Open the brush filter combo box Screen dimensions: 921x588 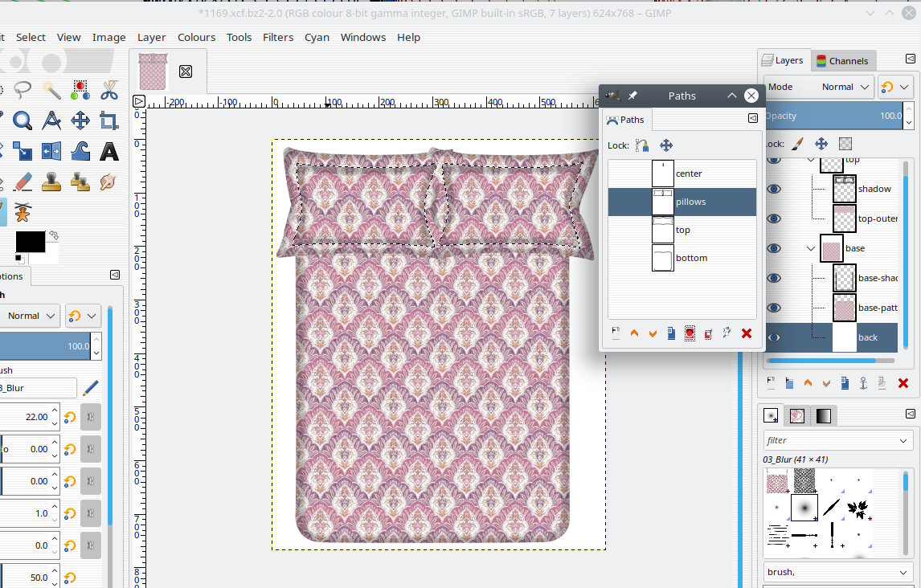(837, 440)
